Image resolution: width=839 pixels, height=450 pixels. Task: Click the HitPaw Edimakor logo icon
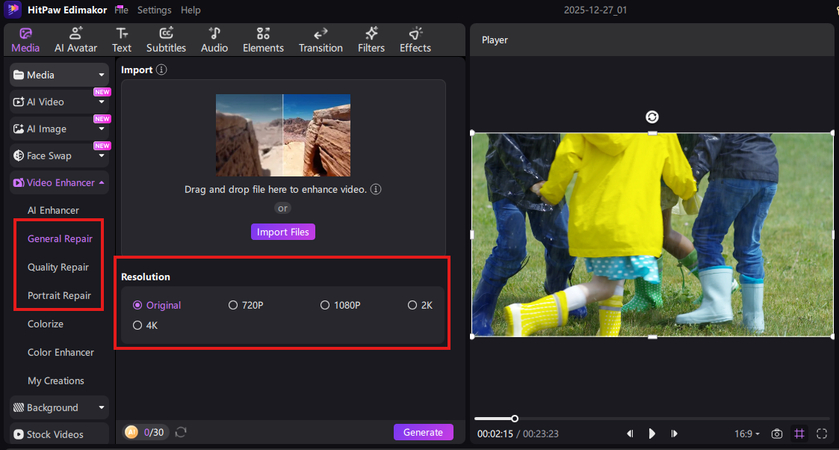(x=12, y=9)
